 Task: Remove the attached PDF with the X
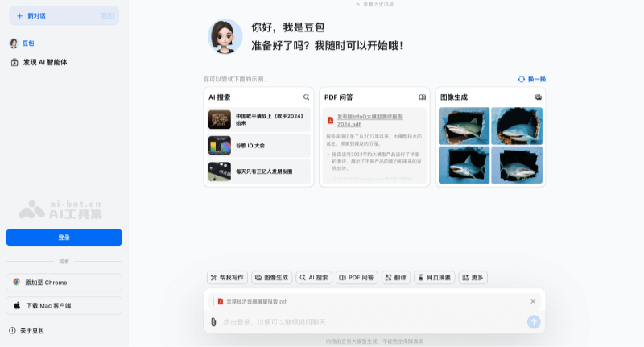[x=533, y=301]
